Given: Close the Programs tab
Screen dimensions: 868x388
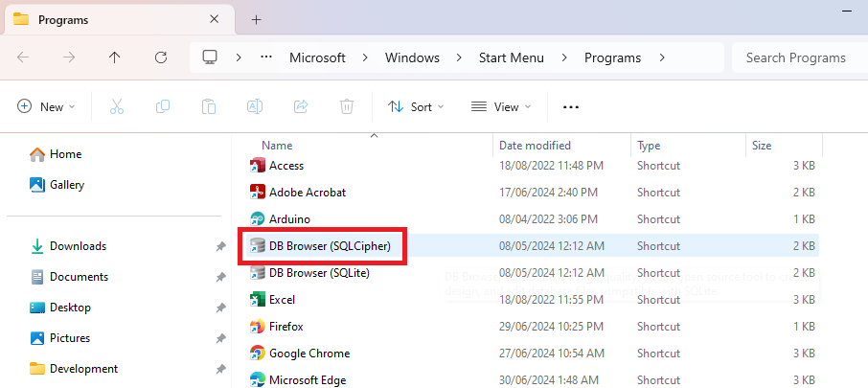Looking at the screenshot, I should 215,19.
